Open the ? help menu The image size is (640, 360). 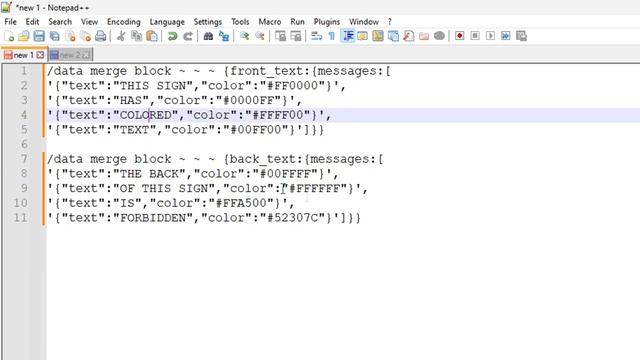click(x=389, y=22)
